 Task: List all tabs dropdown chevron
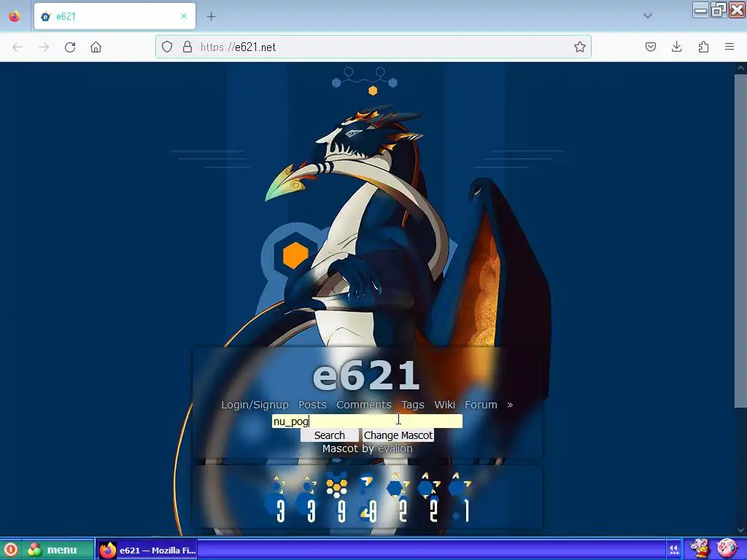[648, 16]
